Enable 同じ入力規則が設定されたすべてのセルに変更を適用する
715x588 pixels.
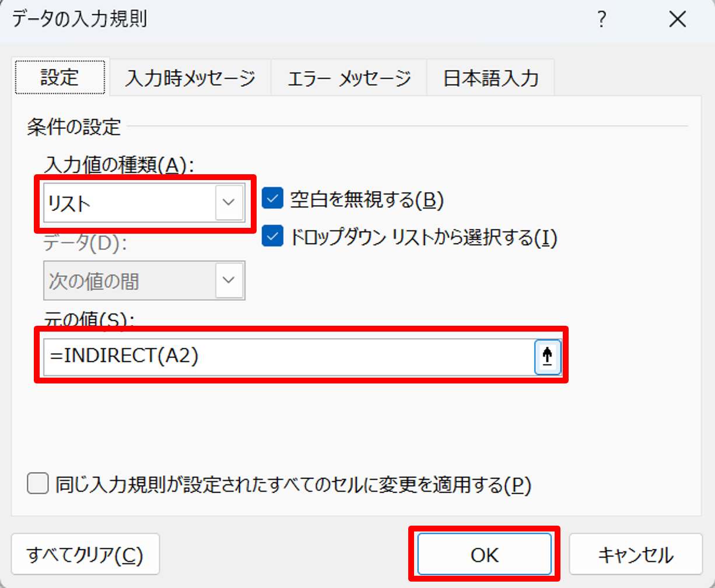pyautogui.click(x=38, y=484)
